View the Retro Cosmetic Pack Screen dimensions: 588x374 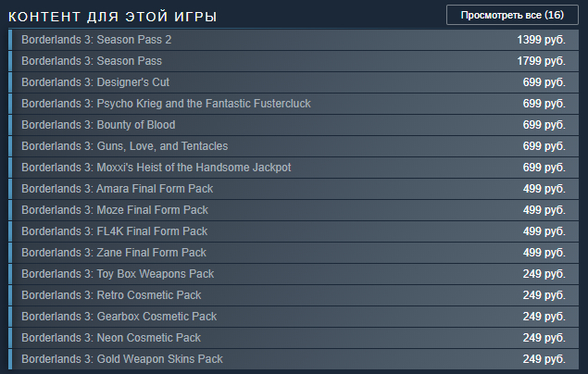coord(111,295)
